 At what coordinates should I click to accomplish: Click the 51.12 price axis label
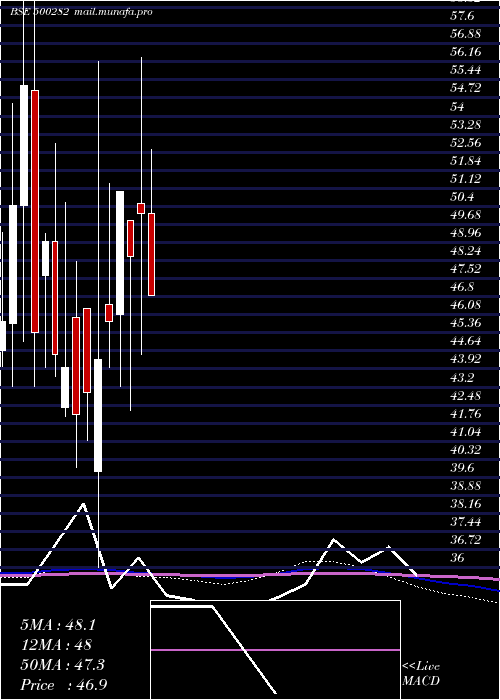click(466, 179)
